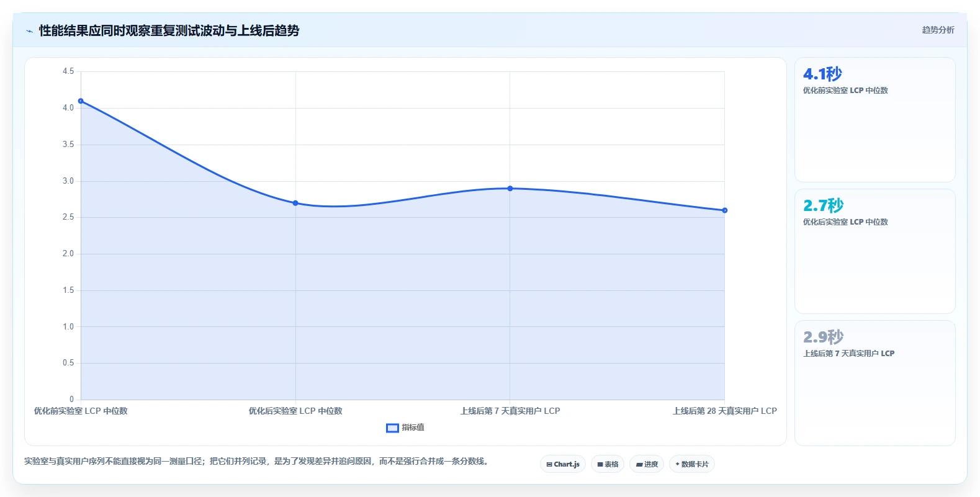Click the 4.5 y-axis tick label
This screenshot has height=497, width=980.
tap(68, 71)
